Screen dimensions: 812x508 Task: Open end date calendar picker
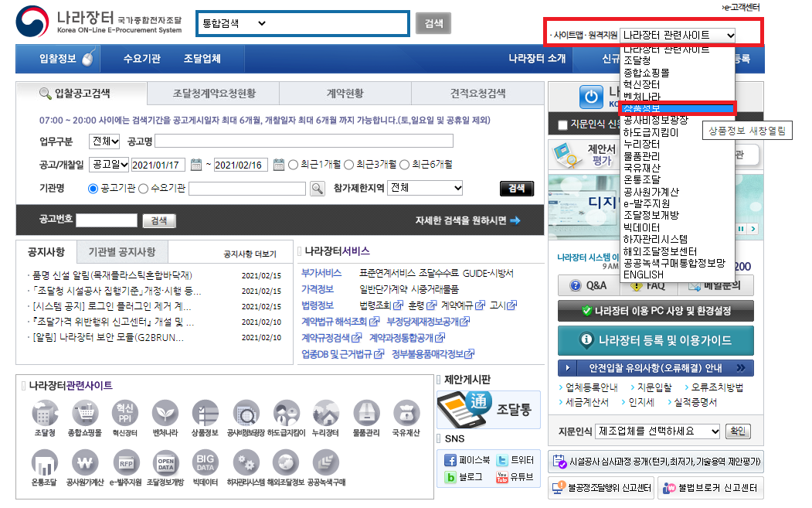click(279, 165)
